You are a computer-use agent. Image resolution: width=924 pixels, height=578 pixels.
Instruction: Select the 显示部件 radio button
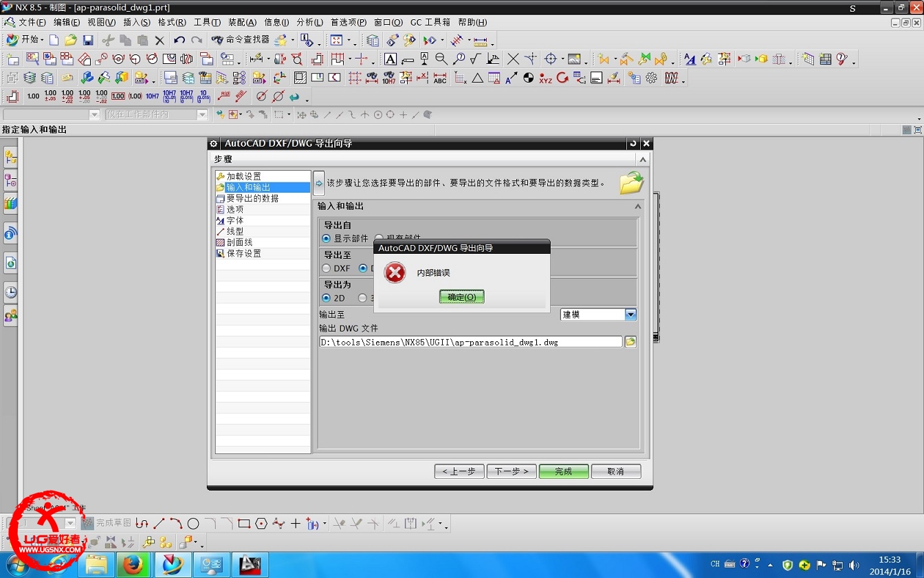[327, 238]
